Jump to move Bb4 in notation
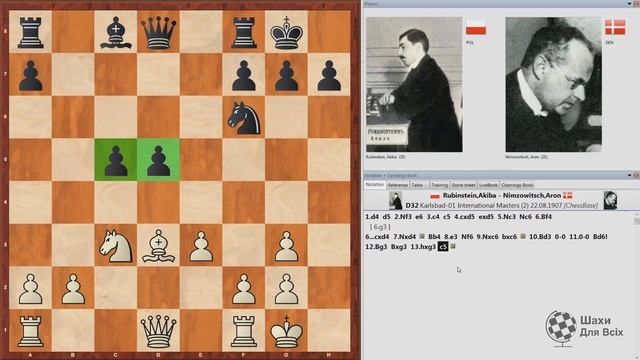 [434, 237]
